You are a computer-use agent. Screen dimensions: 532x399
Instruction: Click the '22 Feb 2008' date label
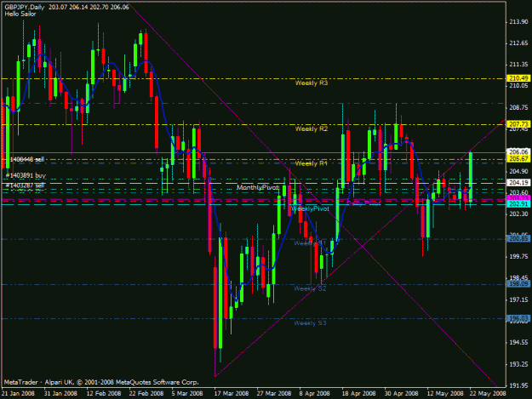coord(146,394)
